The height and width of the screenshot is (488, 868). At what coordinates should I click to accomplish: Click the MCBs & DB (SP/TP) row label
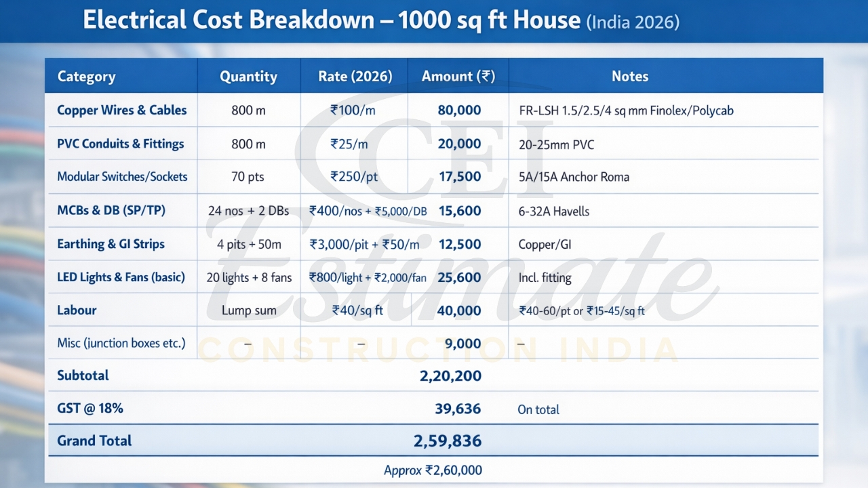click(113, 210)
